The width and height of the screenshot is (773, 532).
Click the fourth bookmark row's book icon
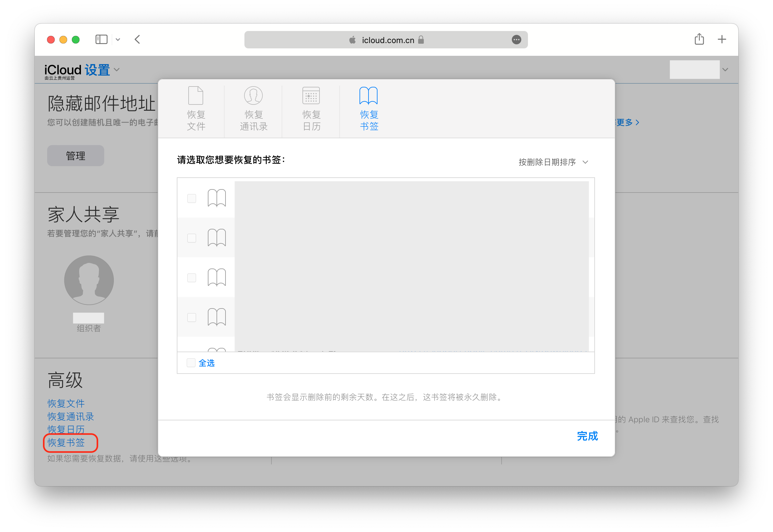click(x=217, y=317)
